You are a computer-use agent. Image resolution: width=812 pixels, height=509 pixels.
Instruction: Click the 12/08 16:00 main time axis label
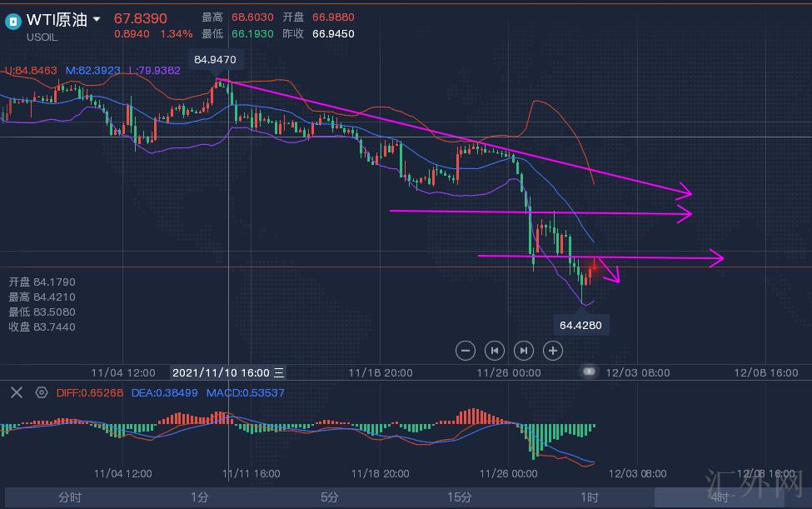coord(766,373)
